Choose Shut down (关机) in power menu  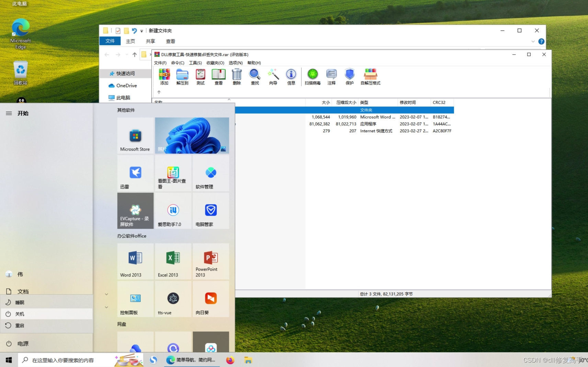point(46,314)
